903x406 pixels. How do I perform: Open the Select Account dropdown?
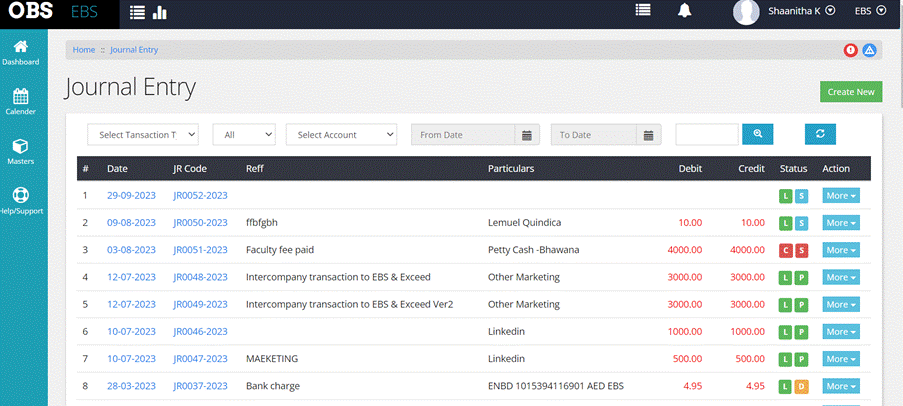pos(341,135)
